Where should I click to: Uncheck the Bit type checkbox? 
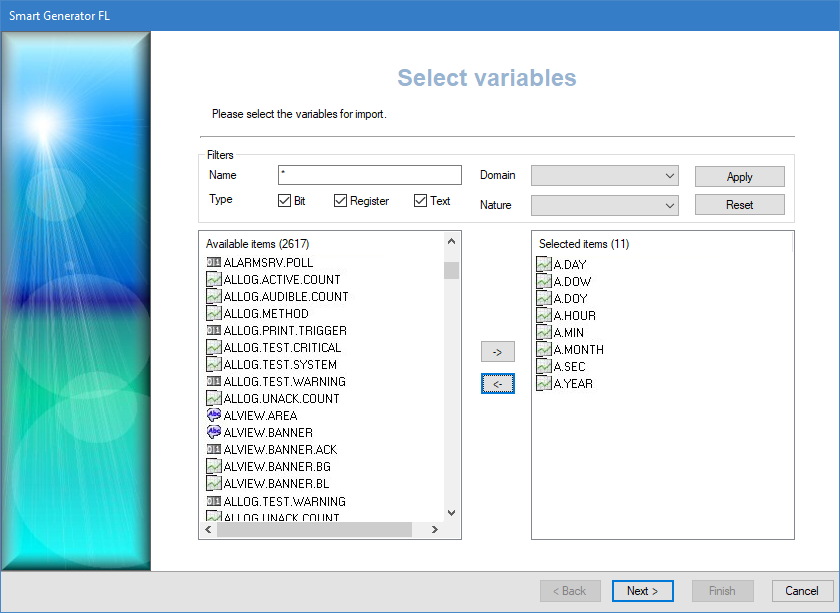[x=285, y=201]
